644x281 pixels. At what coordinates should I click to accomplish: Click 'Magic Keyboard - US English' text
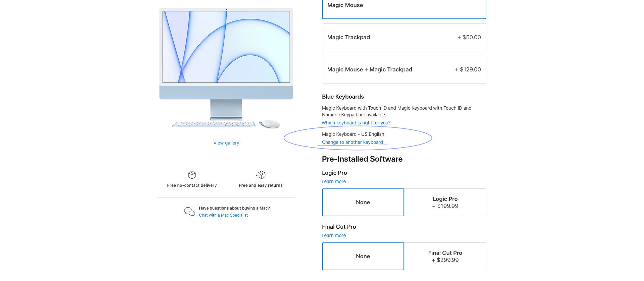point(353,134)
